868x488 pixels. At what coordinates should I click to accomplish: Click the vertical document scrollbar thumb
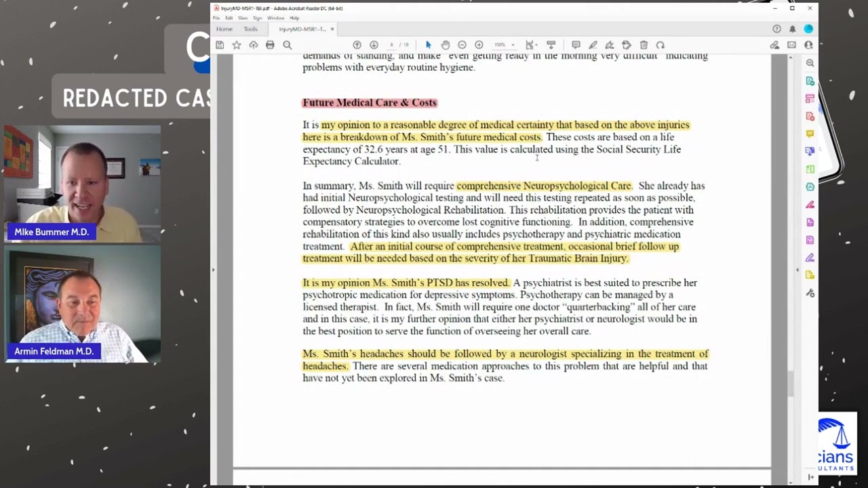tap(791, 384)
